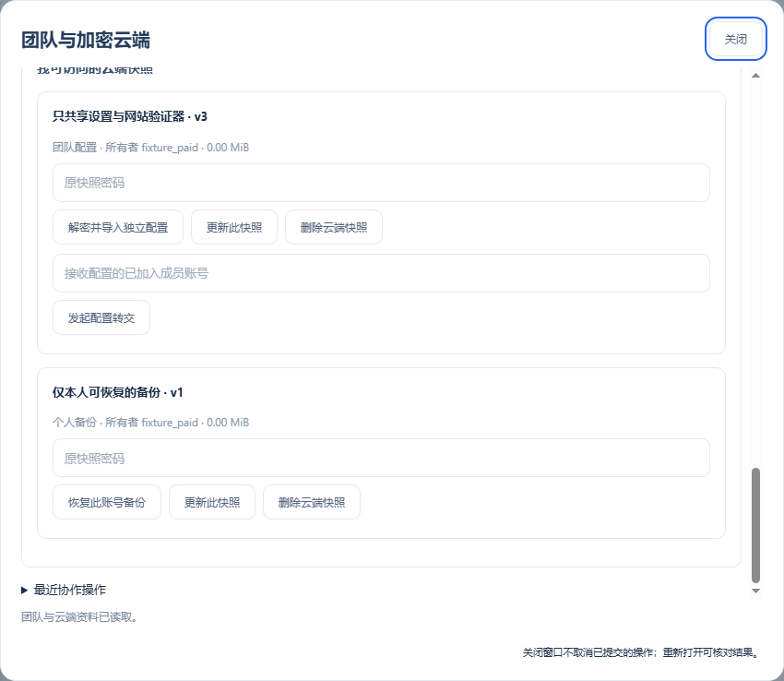Click 解密并导入独立配置 button

[x=118, y=227]
